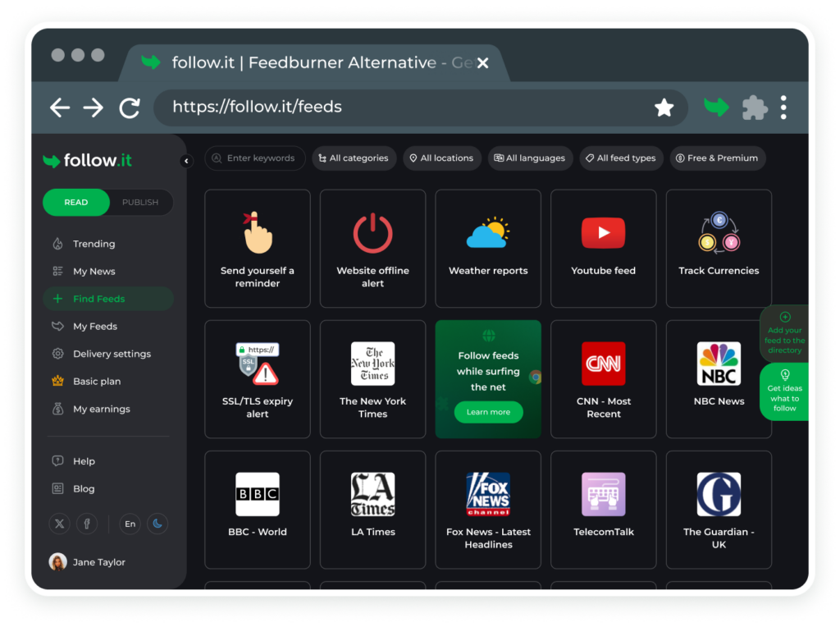
Task: Open the browser extensions puzzle icon
Action: 755,108
